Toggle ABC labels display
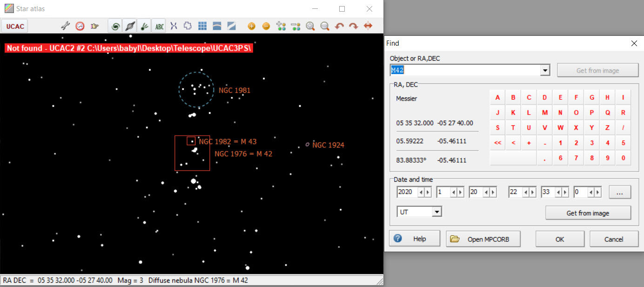 click(x=160, y=26)
